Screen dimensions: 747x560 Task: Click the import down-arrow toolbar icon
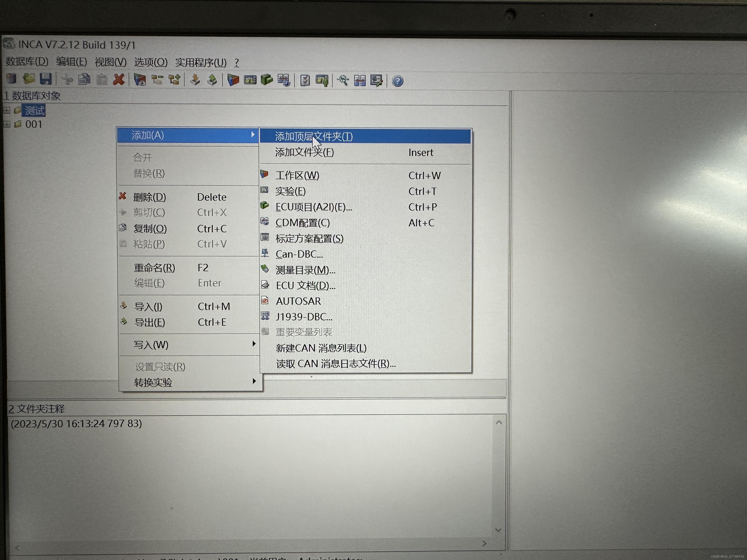pyautogui.click(x=195, y=80)
